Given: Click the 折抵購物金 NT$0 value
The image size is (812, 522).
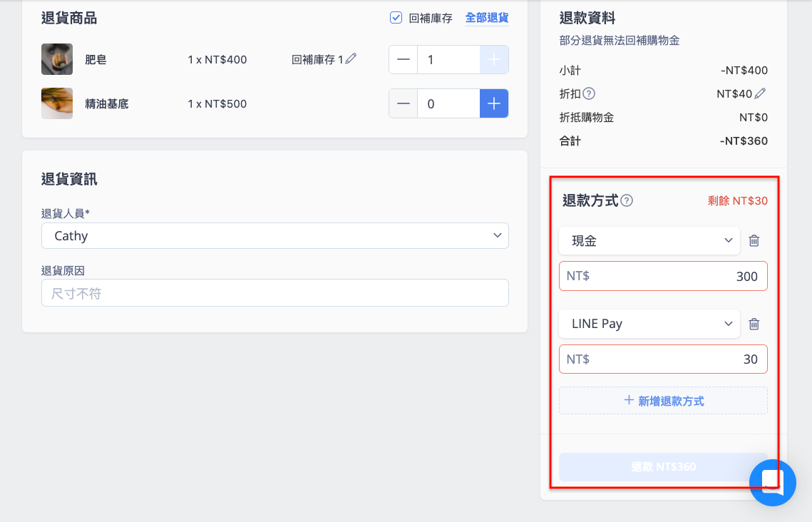Looking at the screenshot, I should click(x=754, y=117).
